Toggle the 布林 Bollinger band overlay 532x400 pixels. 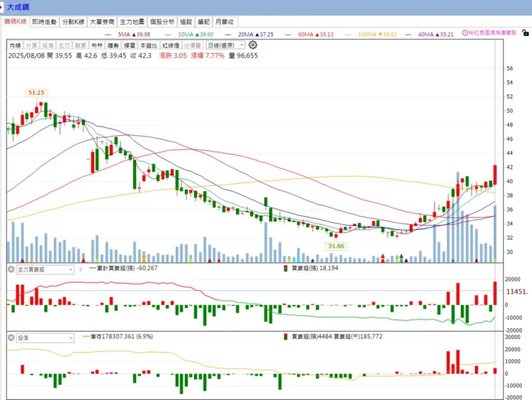click(x=97, y=45)
